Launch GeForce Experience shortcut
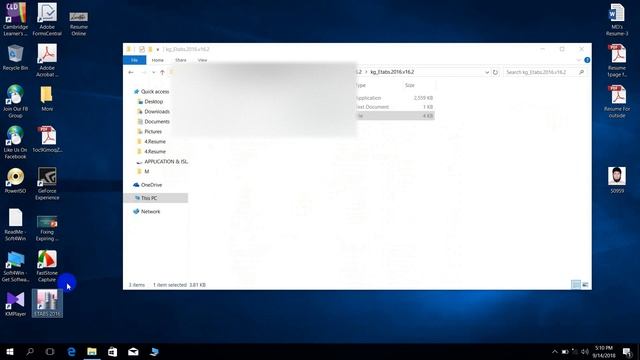The height and width of the screenshot is (360, 640). (x=47, y=183)
